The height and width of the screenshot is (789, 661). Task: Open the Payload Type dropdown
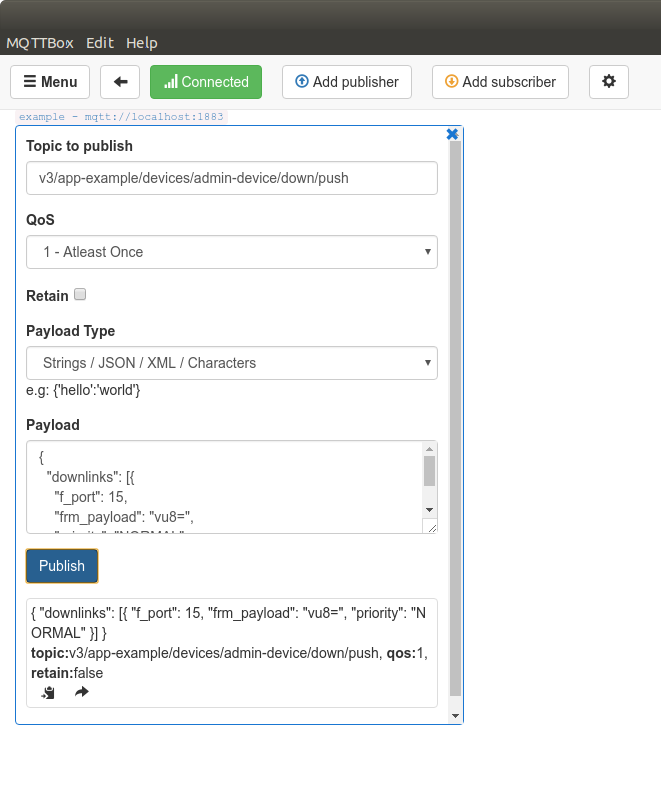coord(231,363)
